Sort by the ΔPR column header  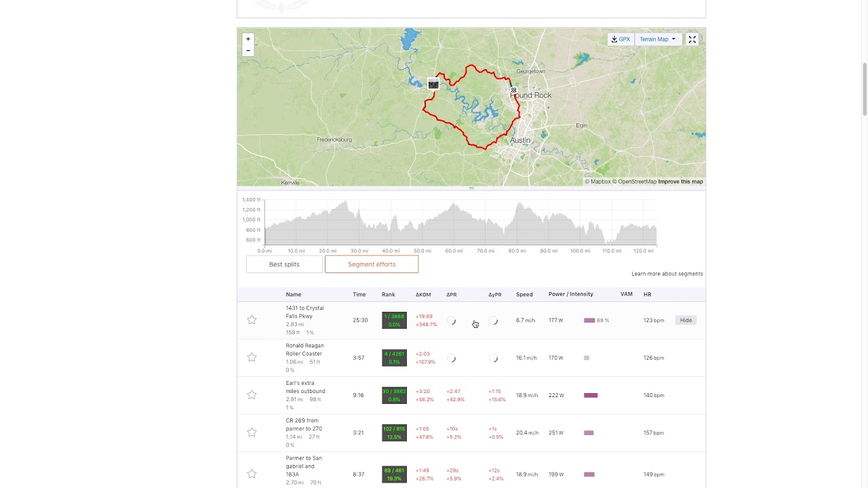point(452,294)
